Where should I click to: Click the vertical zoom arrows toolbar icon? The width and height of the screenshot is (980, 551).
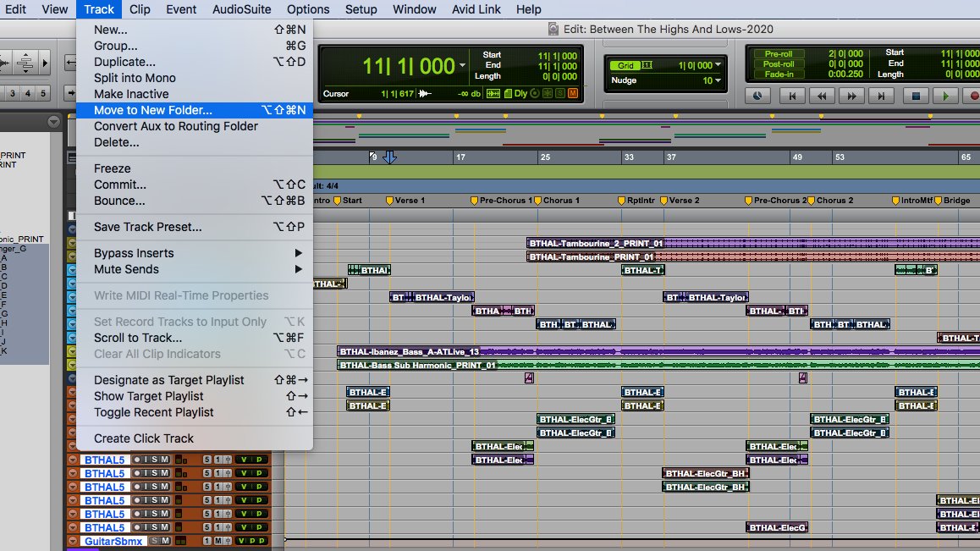pyautogui.click(x=25, y=62)
